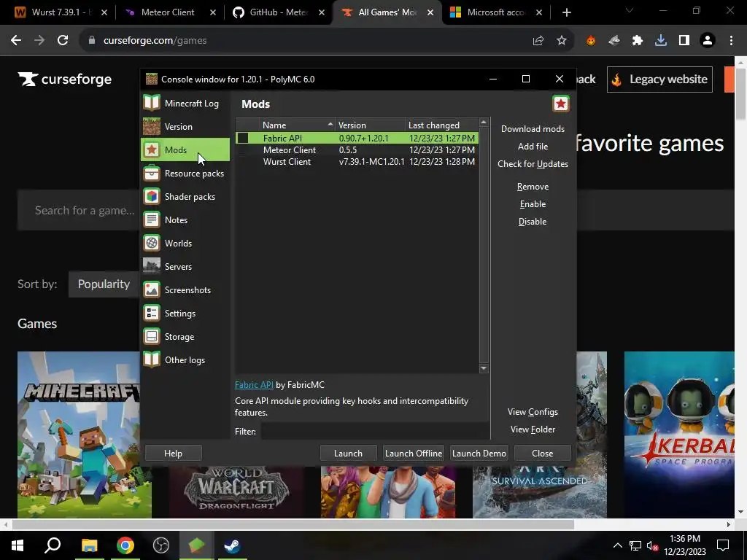Click the Disable mod button

pyautogui.click(x=533, y=222)
